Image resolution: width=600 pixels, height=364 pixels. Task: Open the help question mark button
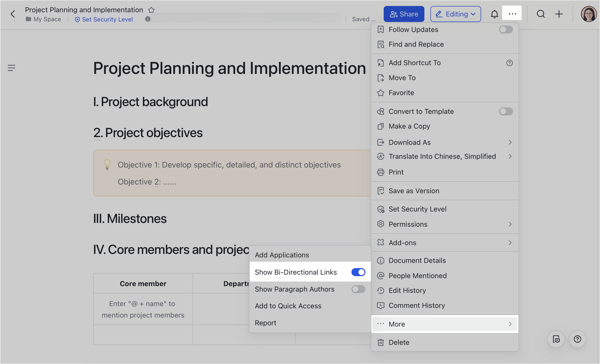coord(577,339)
